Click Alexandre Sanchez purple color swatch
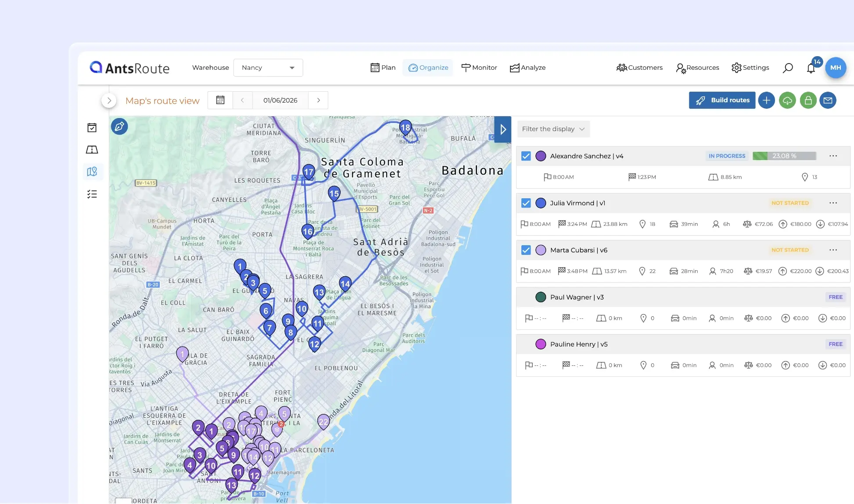Viewport: 854px width, 504px height. click(541, 156)
